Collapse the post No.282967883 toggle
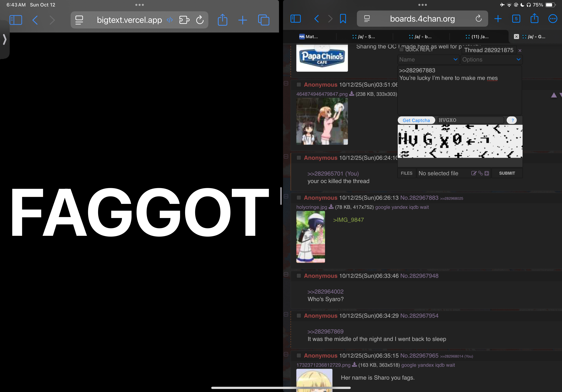Image resolution: width=562 pixels, height=392 pixels. point(286,196)
